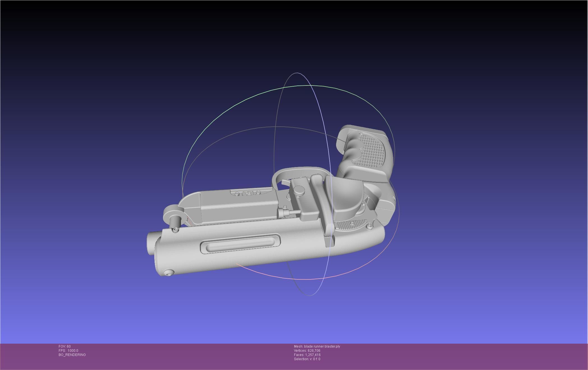Click the 'FPS: 1000.0' readout

(68, 351)
